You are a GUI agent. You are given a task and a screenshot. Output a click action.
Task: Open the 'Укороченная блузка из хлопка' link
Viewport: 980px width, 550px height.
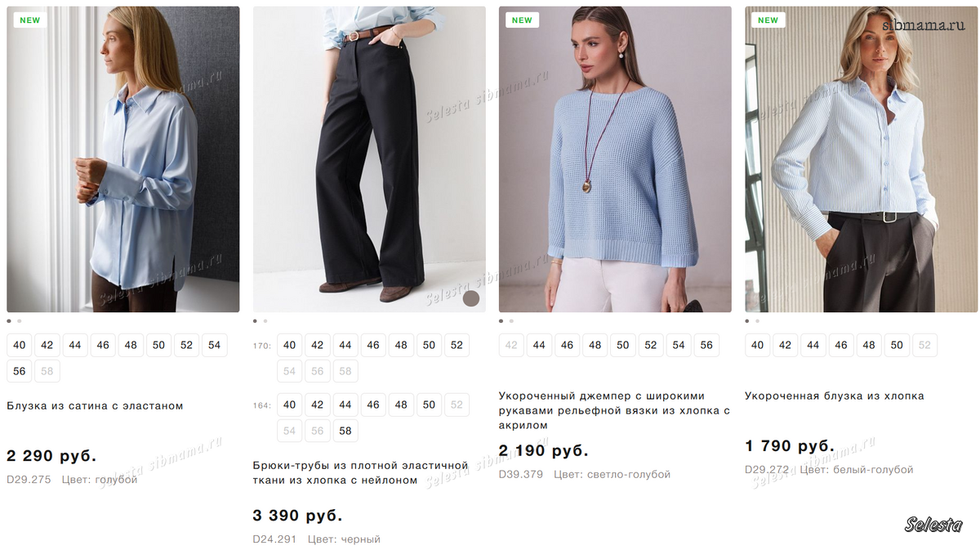pos(834,396)
